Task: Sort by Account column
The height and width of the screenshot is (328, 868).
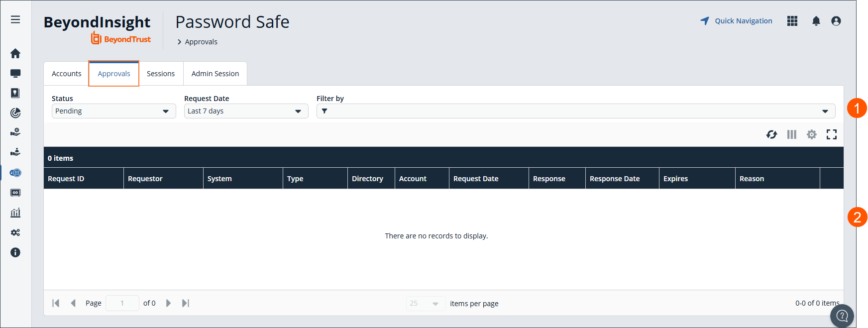Action: click(422, 179)
